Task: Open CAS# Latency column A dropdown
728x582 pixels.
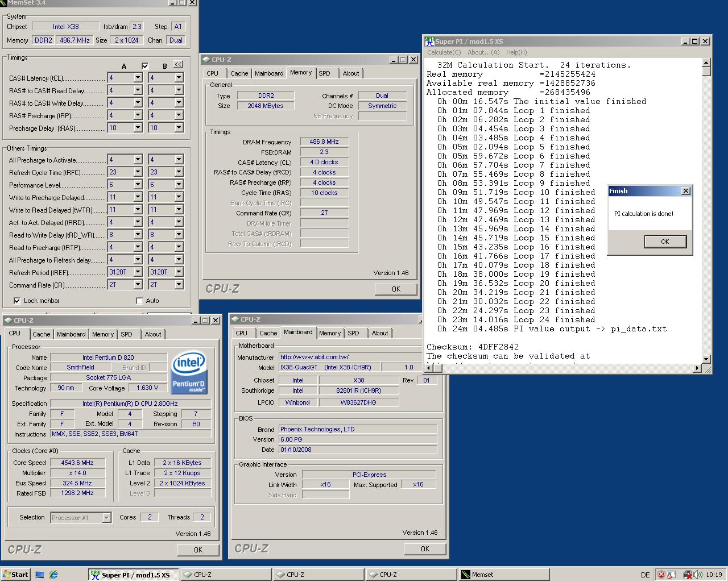Action: 138,78
